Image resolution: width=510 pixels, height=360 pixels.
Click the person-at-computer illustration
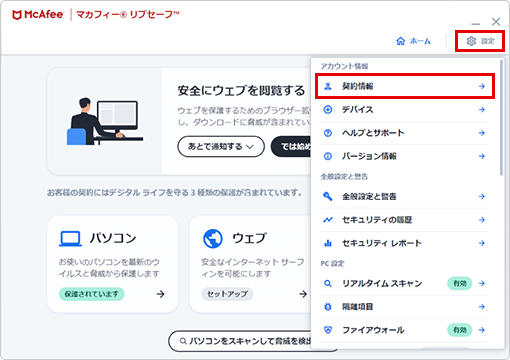click(105, 121)
